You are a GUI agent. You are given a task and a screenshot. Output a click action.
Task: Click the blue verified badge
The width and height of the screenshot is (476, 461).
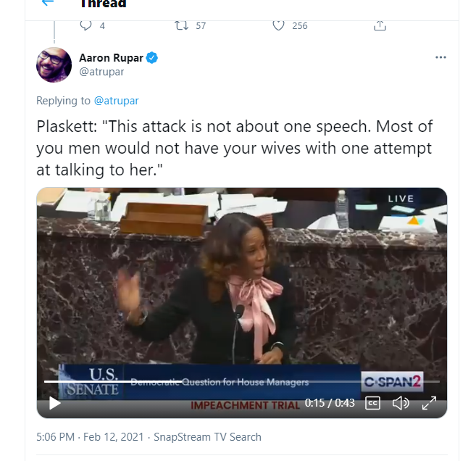(152, 58)
